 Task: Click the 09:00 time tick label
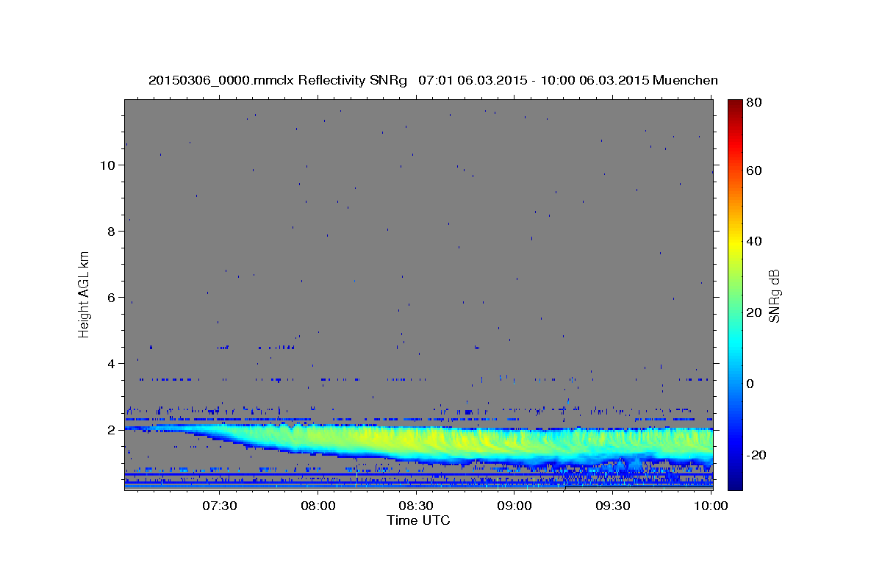click(x=514, y=506)
